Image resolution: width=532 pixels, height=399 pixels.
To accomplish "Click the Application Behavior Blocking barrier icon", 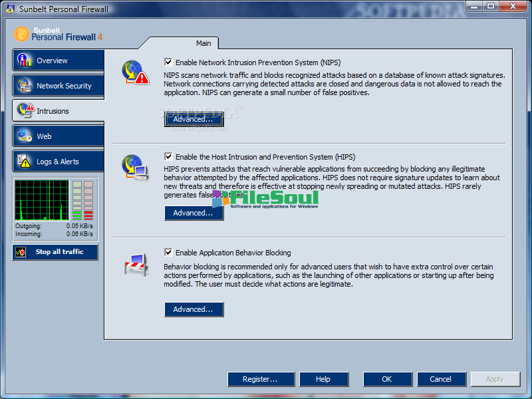I will 136,264.
